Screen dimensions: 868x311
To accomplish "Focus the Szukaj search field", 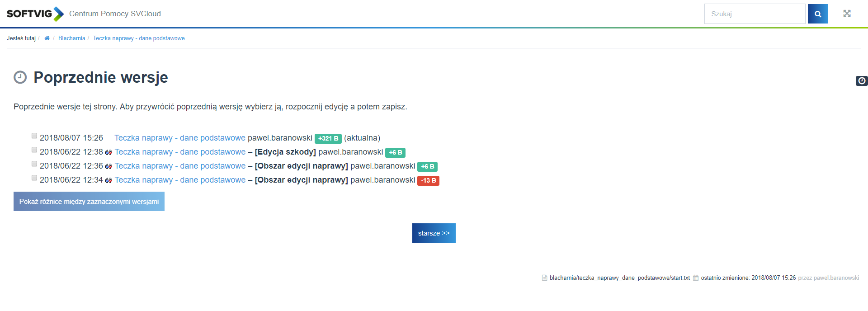I will point(755,14).
